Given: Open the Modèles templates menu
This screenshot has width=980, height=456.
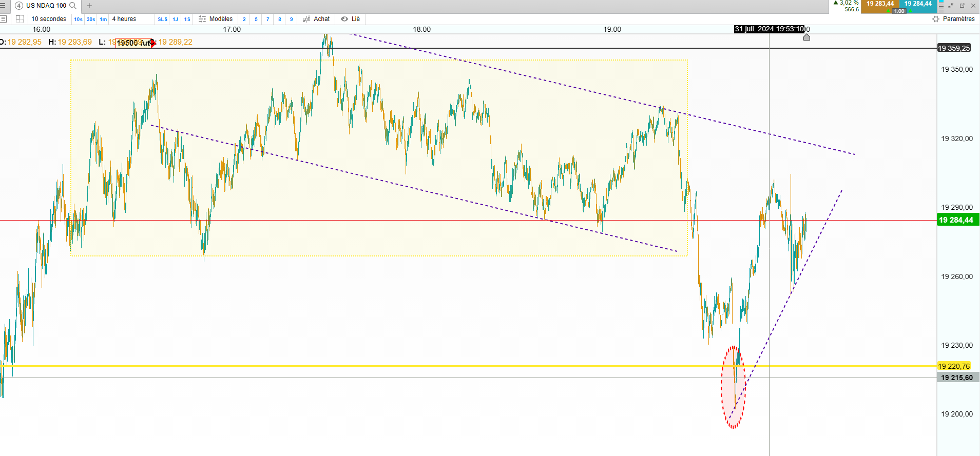Looking at the screenshot, I should click(216, 19).
